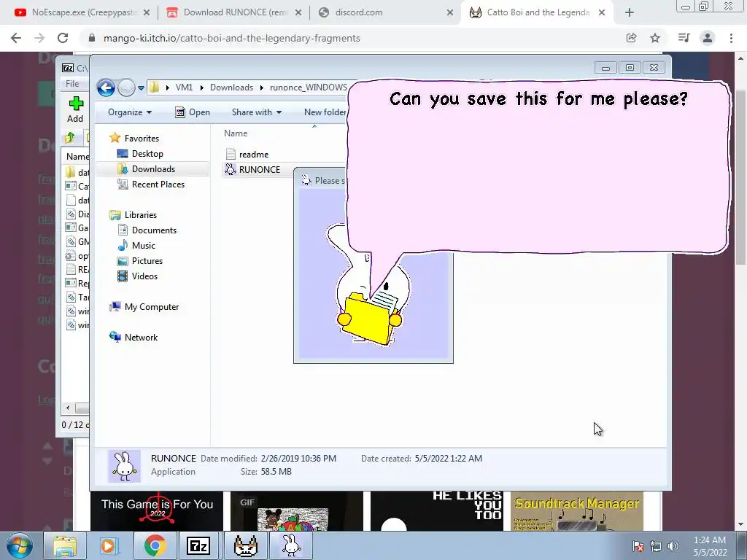The image size is (747, 560).
Task: Click the Chrome back arrow
Action: 16,38
